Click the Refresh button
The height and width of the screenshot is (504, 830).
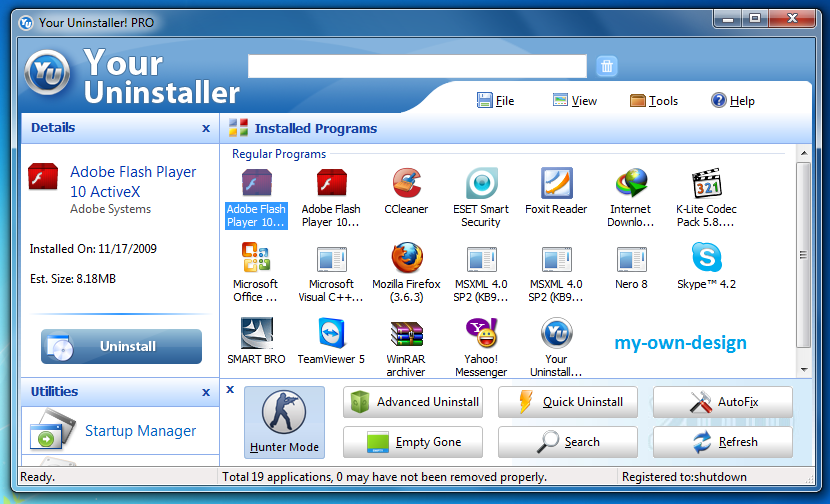[723, 442]
